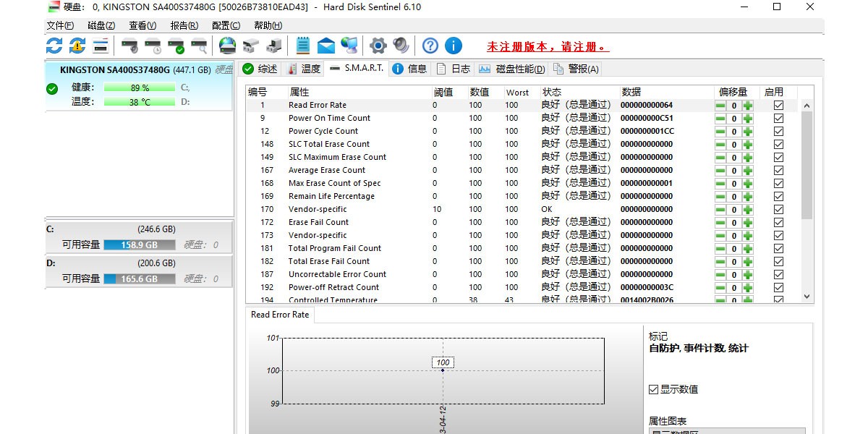Switch to the 警报 tab
This screenshot has width=868, height=434.
click(576, 69)
